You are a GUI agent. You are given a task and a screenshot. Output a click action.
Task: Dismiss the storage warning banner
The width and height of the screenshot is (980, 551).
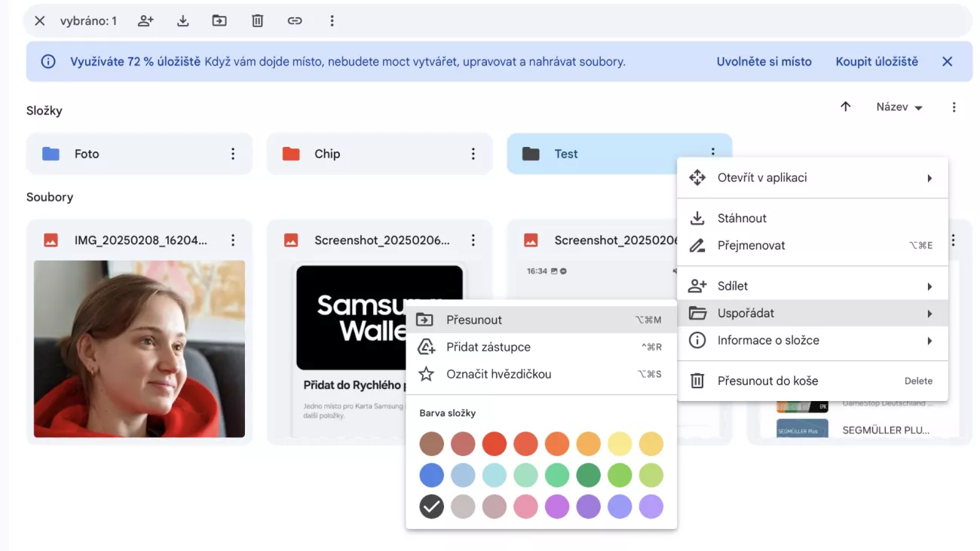point(948,62)
